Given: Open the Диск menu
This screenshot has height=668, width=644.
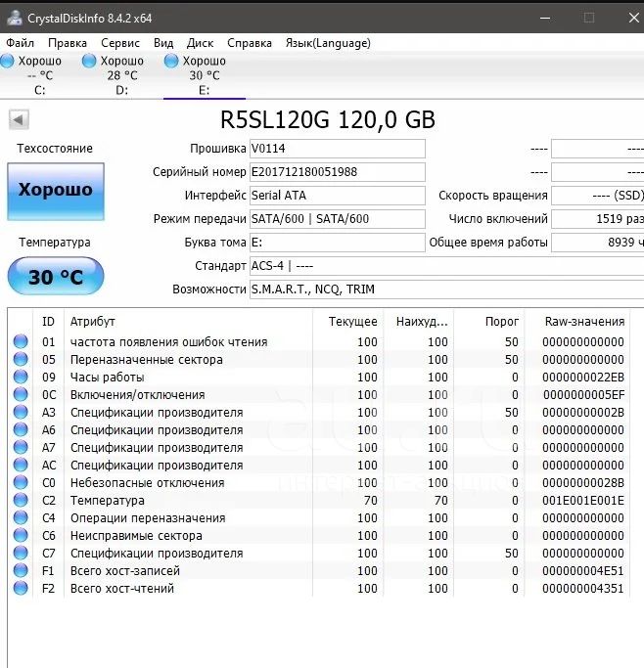Looking at the screenshot, I should pyautogui.click(x=200, y=43).
